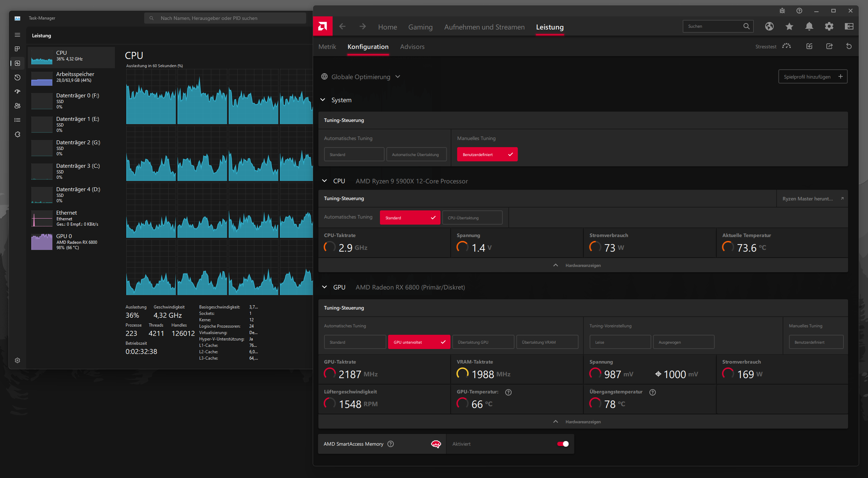Screen dimensions: 868x478
Task: Collapse the GPU Radeon RX 6800 section
Action: click(324, 287)
